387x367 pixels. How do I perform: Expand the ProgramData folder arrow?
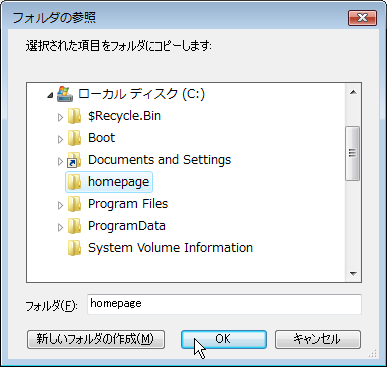pyautogui.click(x=60, y=227)
